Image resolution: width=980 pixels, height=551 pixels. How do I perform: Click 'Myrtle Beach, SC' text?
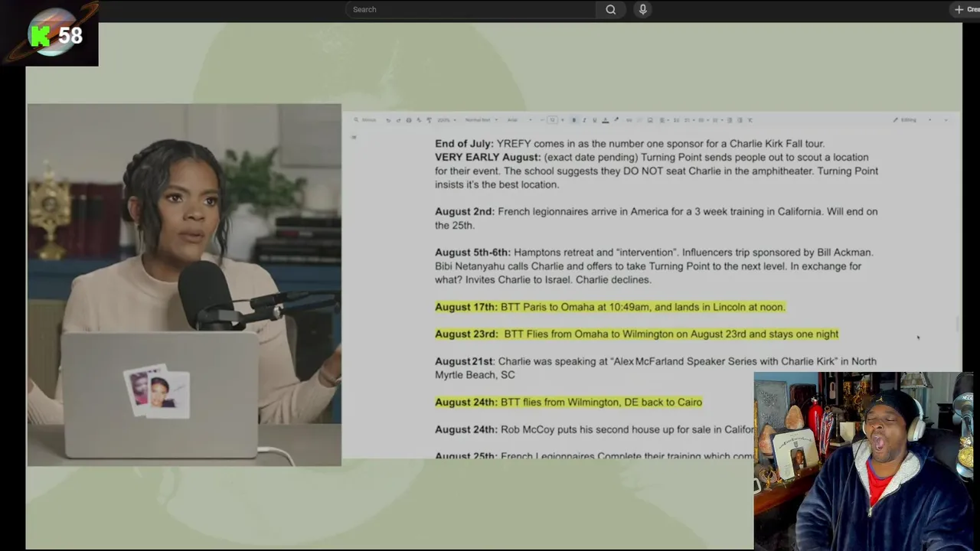coord(475,375)
